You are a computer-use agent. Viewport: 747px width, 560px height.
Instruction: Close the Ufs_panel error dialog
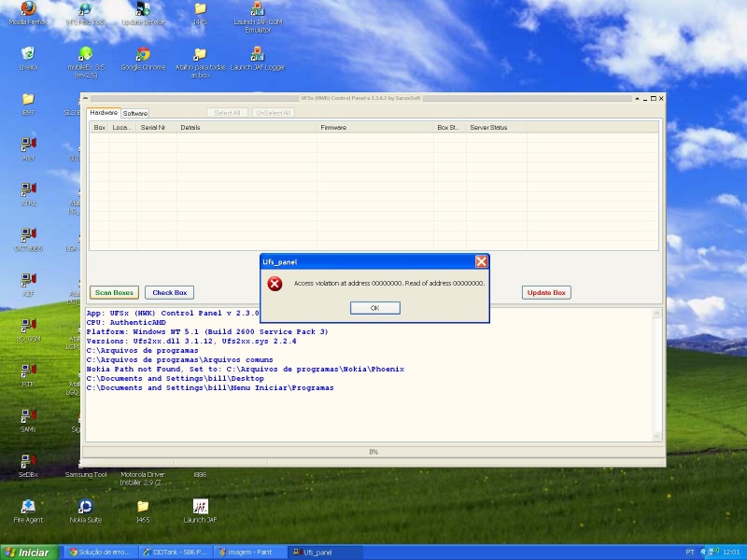point(481,261)
